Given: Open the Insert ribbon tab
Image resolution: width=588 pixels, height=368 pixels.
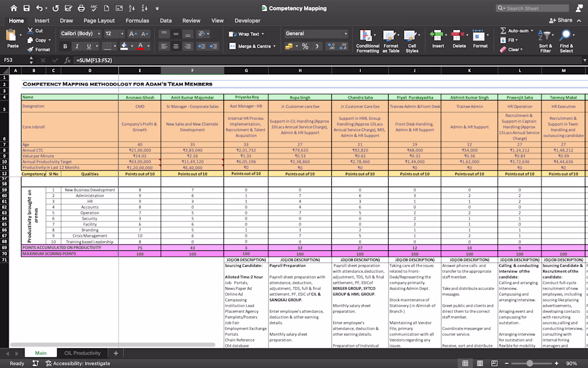Looking at the screenshot, I should click(x=42, y=21).
